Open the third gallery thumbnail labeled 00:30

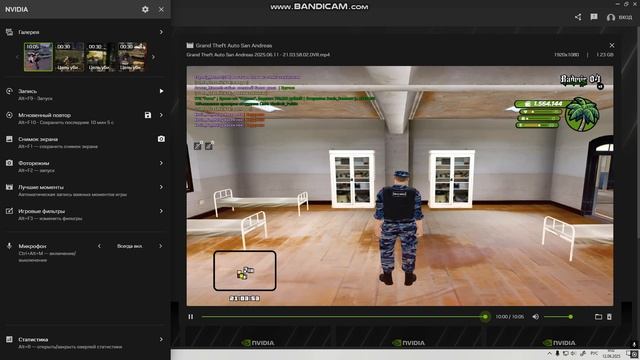pyautogui.click(x=100, y=57)
